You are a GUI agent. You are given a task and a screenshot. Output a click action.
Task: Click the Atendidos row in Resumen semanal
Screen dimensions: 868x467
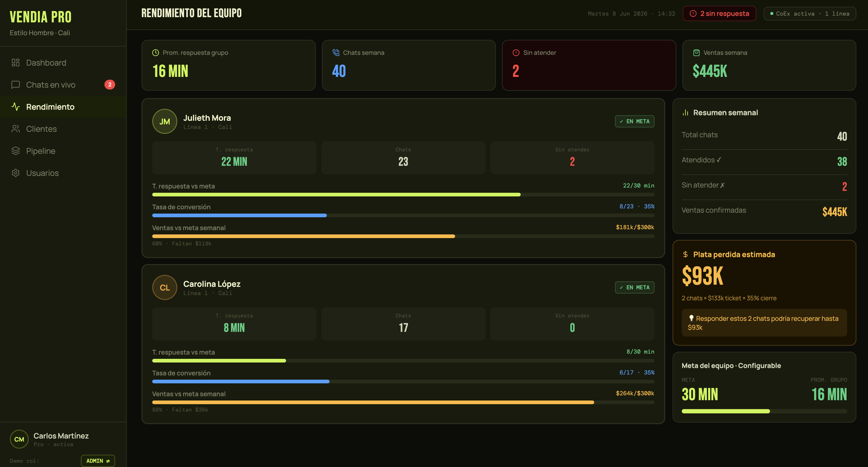[764, 161]
